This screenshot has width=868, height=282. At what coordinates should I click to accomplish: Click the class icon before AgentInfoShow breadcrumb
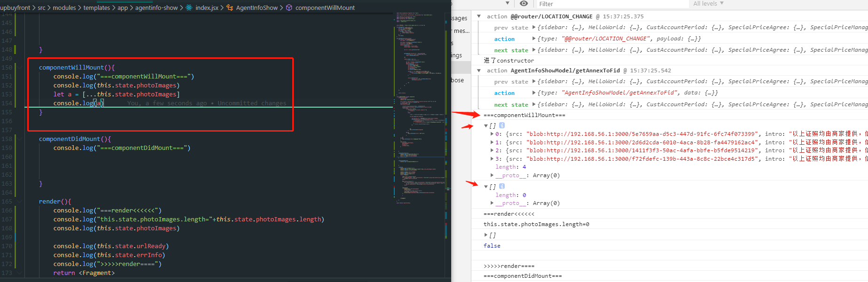230,8
